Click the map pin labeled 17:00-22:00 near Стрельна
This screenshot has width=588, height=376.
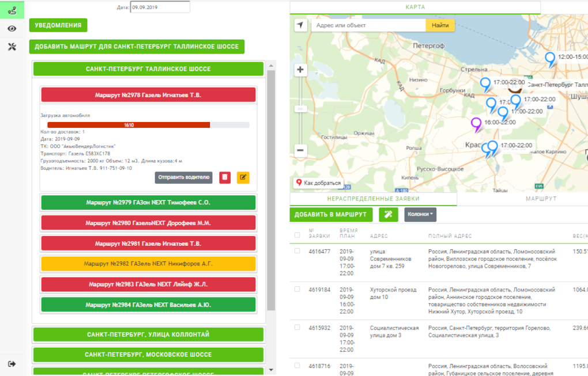click(485, 85)
